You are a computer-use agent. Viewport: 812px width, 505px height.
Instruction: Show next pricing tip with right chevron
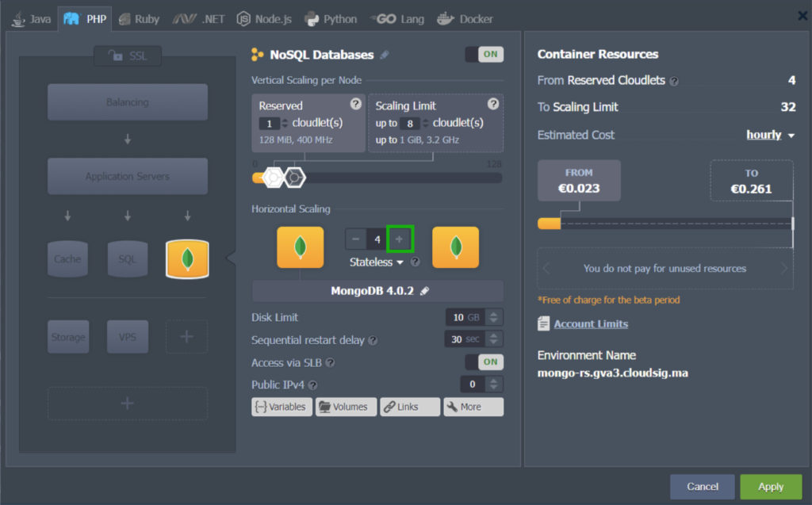[x=784, y=268]
